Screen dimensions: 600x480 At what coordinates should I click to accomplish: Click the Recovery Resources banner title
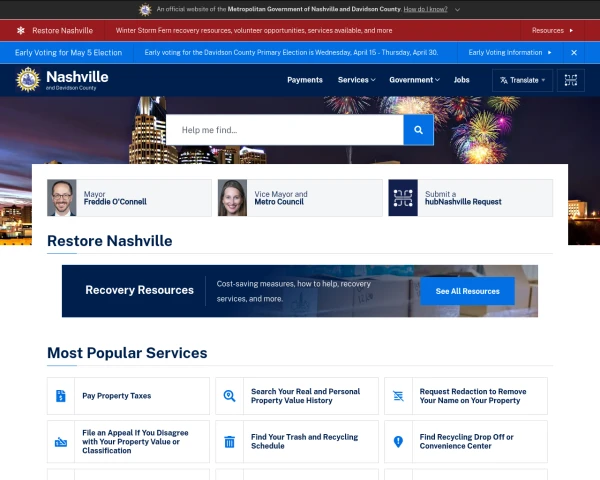pos(139,290)
